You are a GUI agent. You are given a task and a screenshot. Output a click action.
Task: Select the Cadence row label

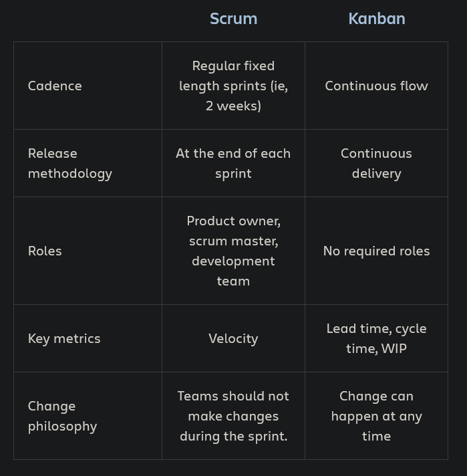pos(55,86)
